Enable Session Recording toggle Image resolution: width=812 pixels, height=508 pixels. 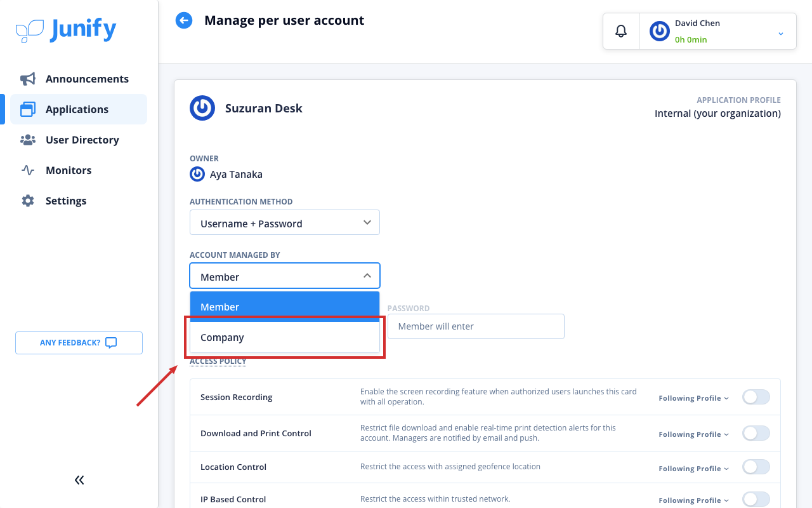tap(756, 398)
